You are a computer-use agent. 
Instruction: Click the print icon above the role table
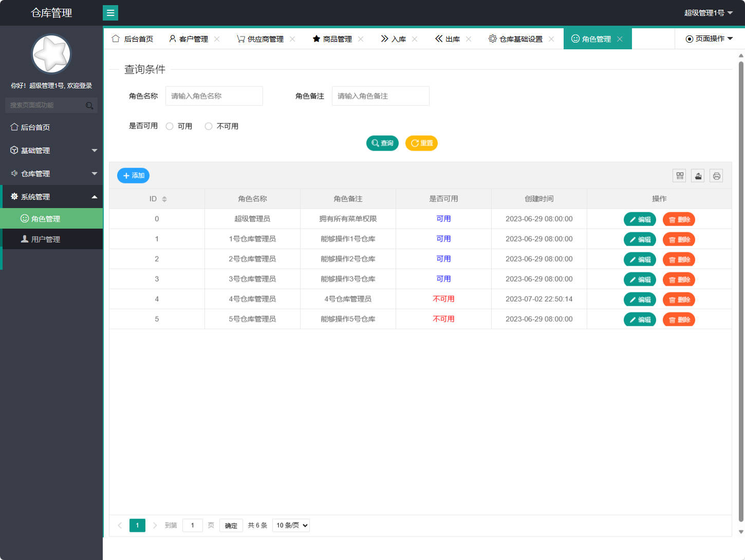[716, 175]
